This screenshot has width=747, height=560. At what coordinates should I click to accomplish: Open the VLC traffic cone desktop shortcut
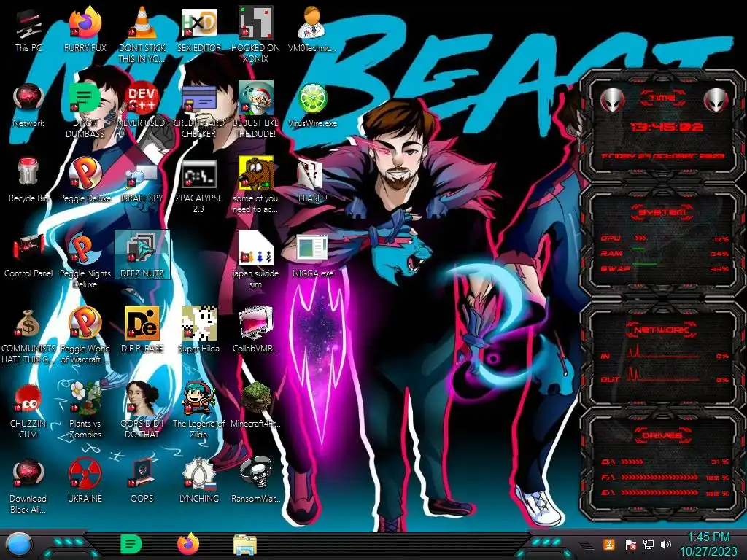(142, 34)
